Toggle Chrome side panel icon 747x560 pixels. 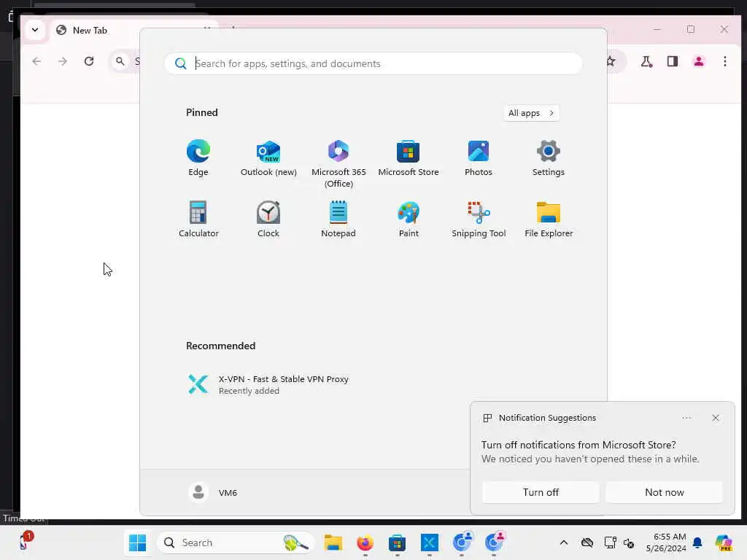click(x=672, y=61)
